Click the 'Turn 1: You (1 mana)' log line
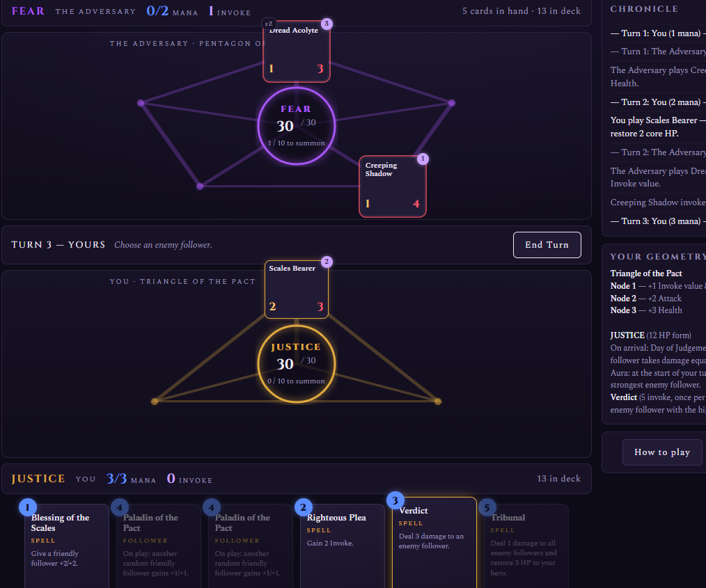 [x=658, y=33]
